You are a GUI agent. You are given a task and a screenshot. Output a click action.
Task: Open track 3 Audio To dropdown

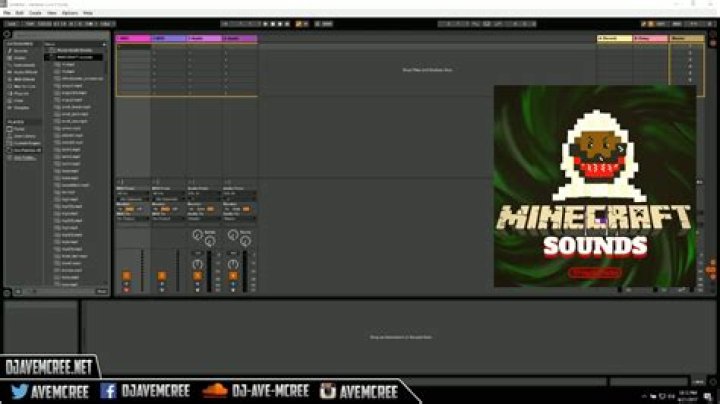(x=204, y=219)
